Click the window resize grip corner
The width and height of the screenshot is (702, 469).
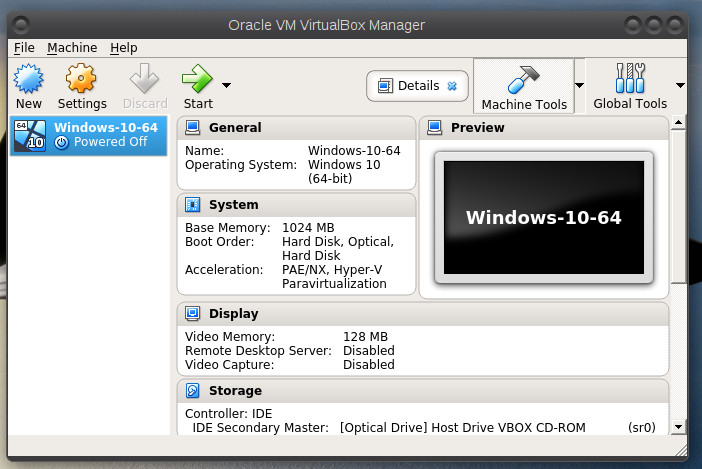coord(681,450)
